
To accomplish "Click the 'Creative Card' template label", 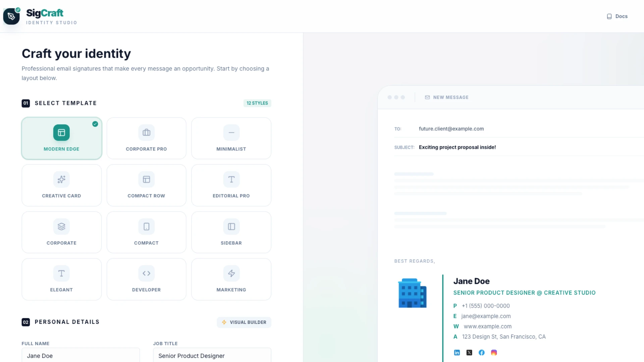I will point(61,196).
